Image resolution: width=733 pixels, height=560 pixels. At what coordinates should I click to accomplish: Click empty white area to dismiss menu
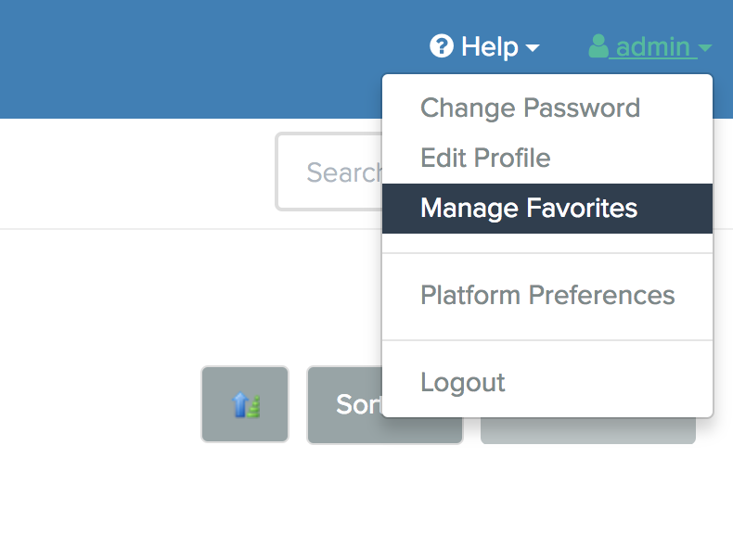tap(140, 303)
